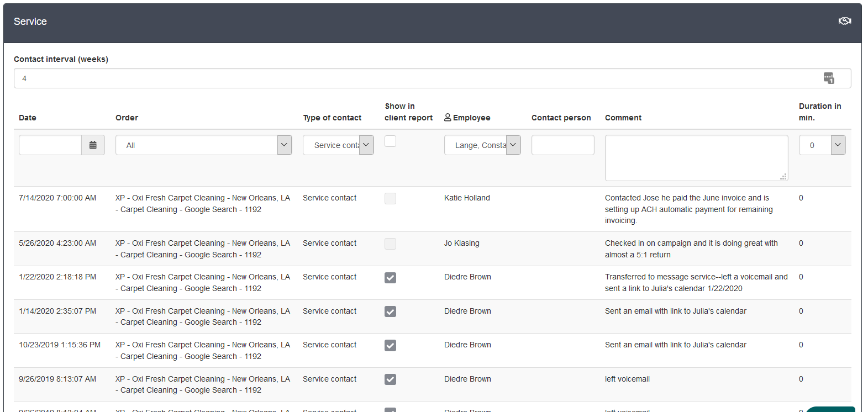Viewport: 868px width, 412px height.
Task: Click the Order column header
Action: coord(127,118)
